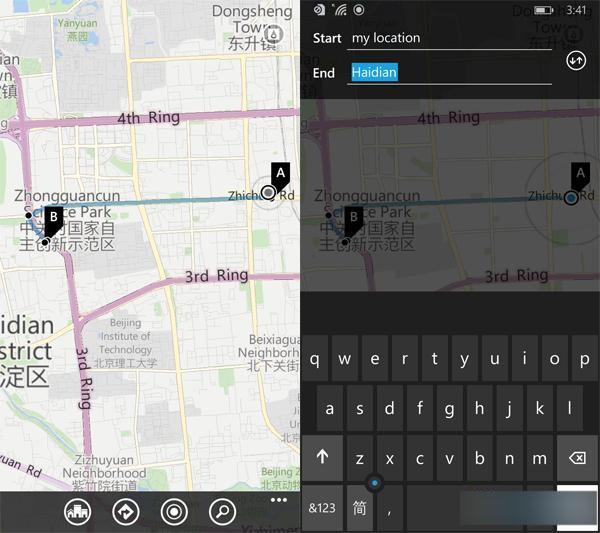
Task: Center map with the my-location icon
Action: tap(174, 512)
